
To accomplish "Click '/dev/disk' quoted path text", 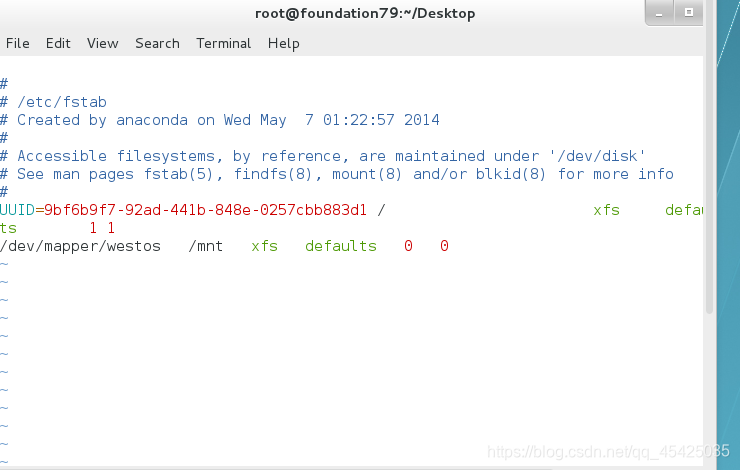I will click(597, 156).
